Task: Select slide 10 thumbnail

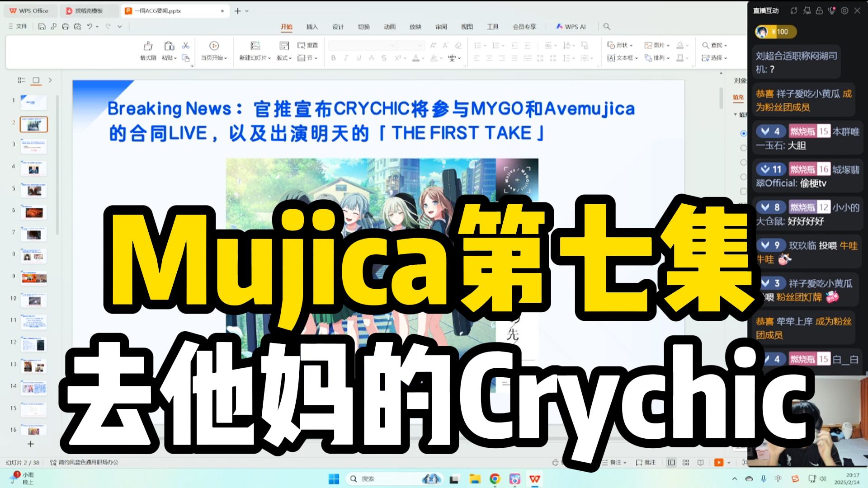Action: pos(34,300)
